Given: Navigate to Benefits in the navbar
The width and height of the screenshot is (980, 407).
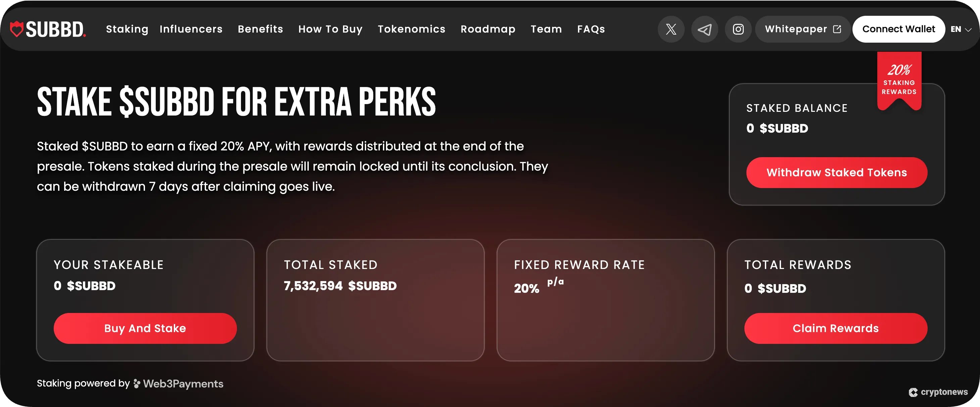Looking at the screenshot, I should coord(260,29).
